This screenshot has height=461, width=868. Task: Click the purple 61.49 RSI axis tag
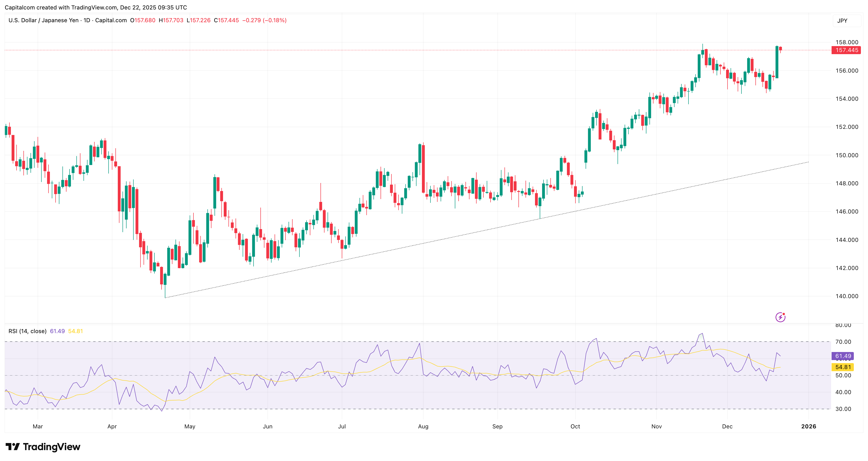(x=843, y=356)
